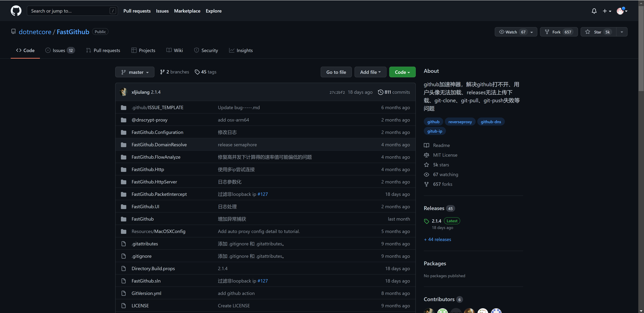Click the tag icon beside release 2.1.4

[x=426, y=221]
